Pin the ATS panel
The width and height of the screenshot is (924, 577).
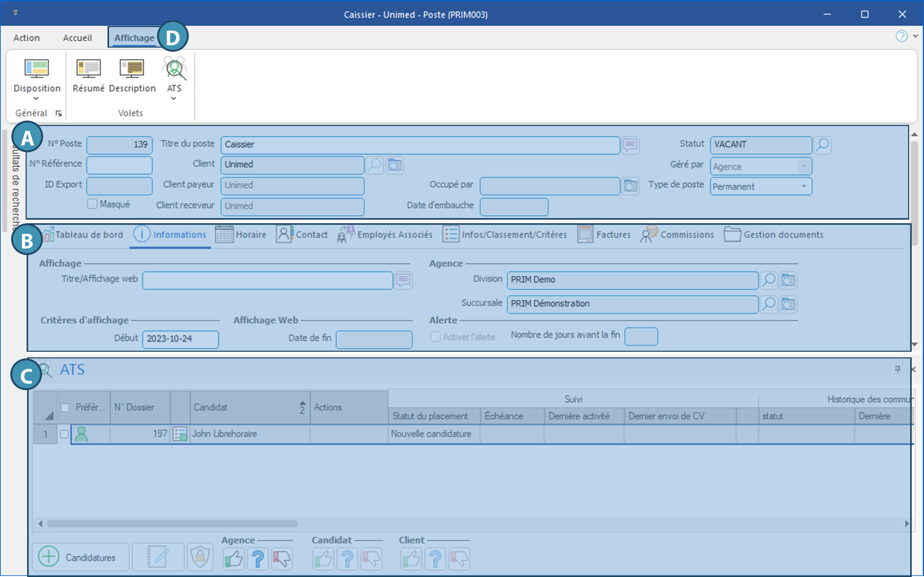click(897, 369)
